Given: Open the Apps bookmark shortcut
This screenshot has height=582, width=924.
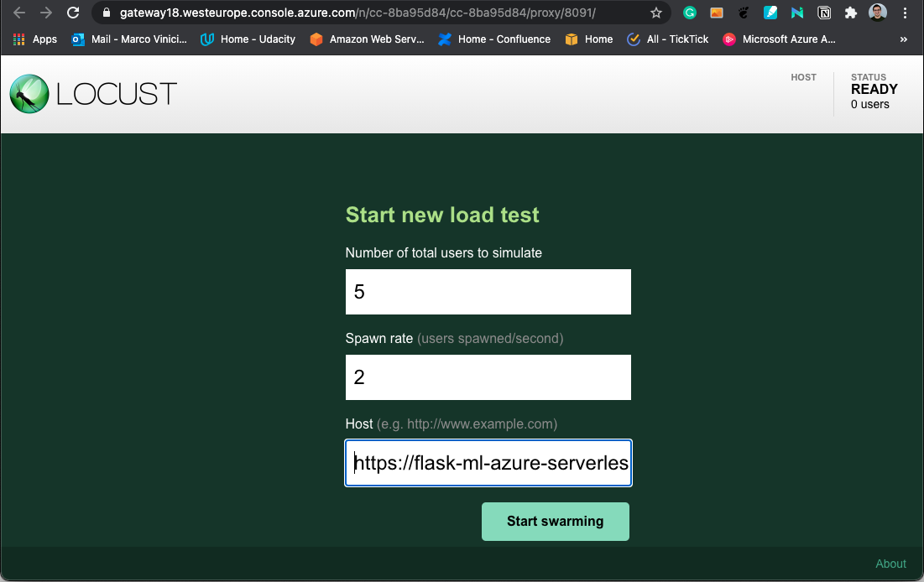Looking at the screenshot, I should pyautogui.click(x=35, y=39).
